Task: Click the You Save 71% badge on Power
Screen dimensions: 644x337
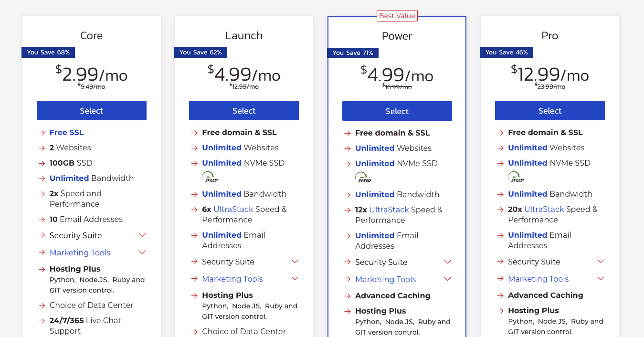Action: click(353, 53)
